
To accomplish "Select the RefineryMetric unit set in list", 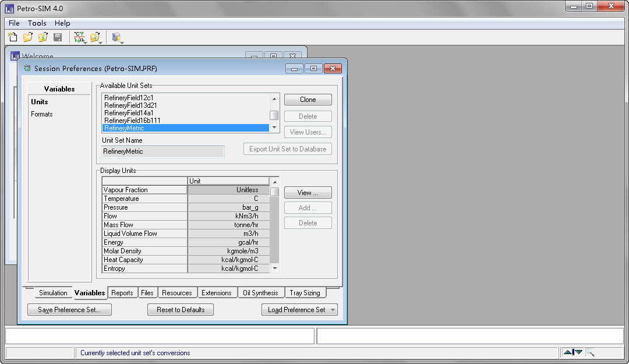I will [x=185, y=129].
